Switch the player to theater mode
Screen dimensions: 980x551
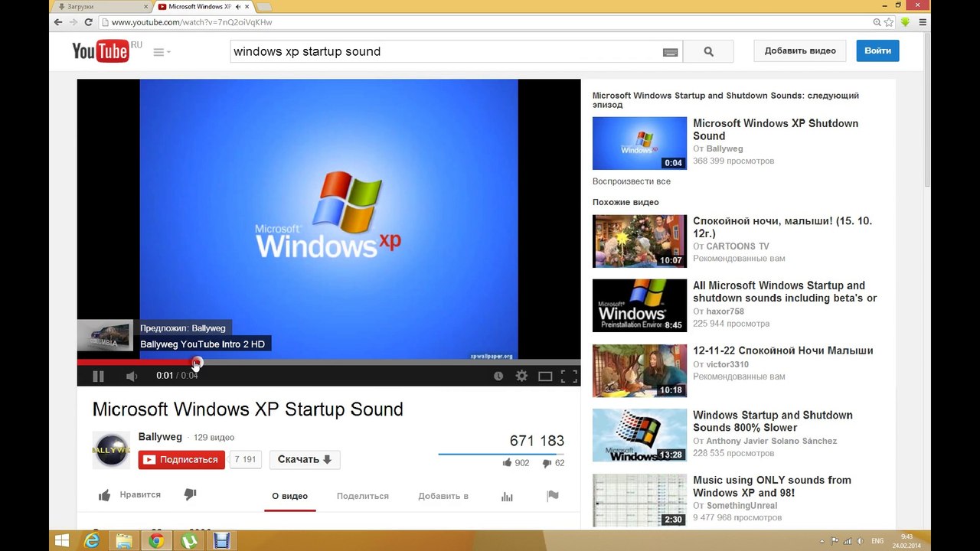point(545,376)
